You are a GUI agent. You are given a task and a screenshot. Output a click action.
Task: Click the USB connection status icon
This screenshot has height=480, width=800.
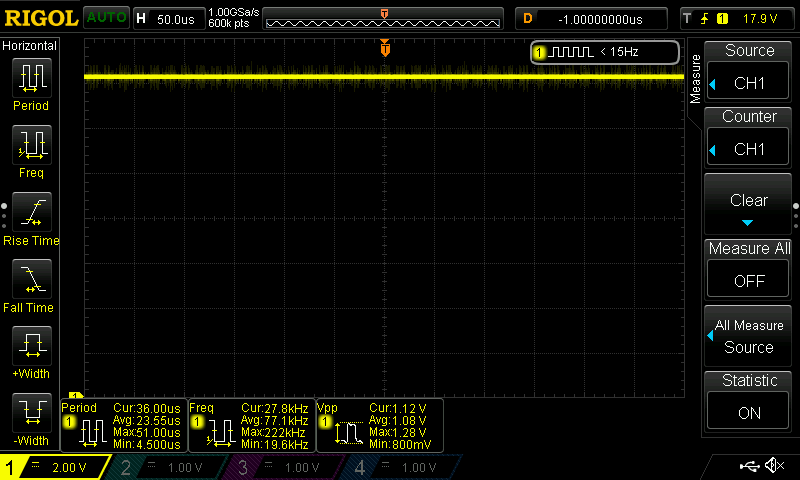748,466
